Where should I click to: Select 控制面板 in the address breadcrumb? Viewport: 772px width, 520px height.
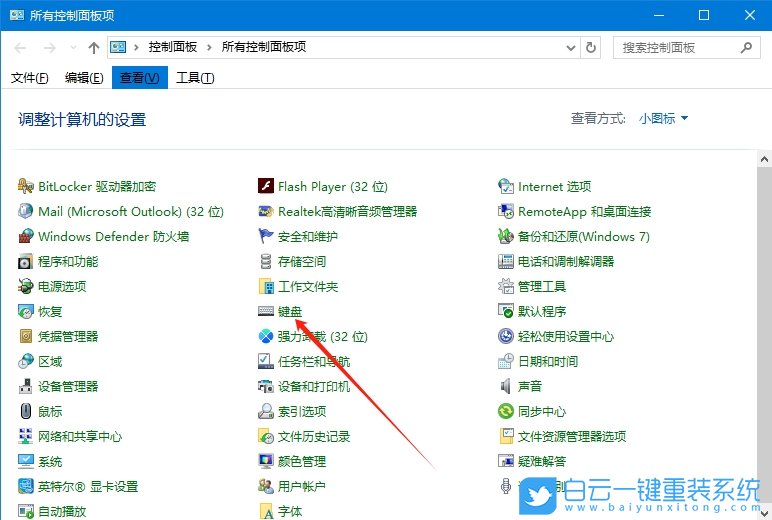(173, 47)
